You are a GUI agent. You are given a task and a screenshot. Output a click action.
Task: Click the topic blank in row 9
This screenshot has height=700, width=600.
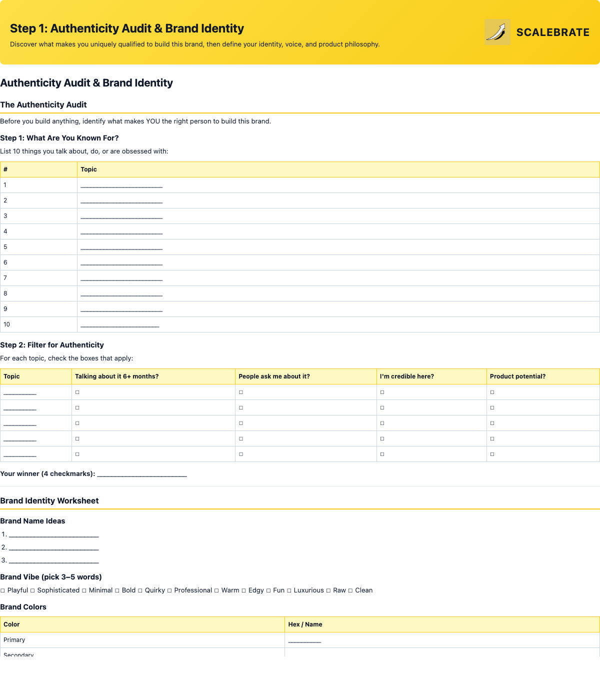pos(121,309)
